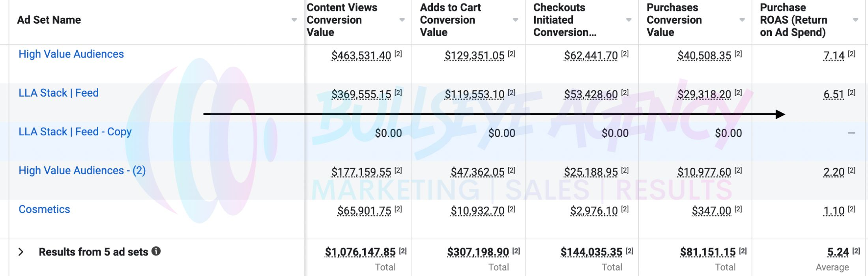
Task: Open Purchases Conversion Value column dropdown arrow
Action: [742, 20]
